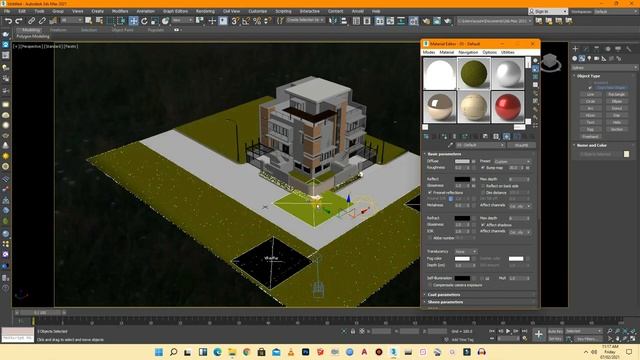
Task: Open Windows Start menu
Action: point(159,352)
